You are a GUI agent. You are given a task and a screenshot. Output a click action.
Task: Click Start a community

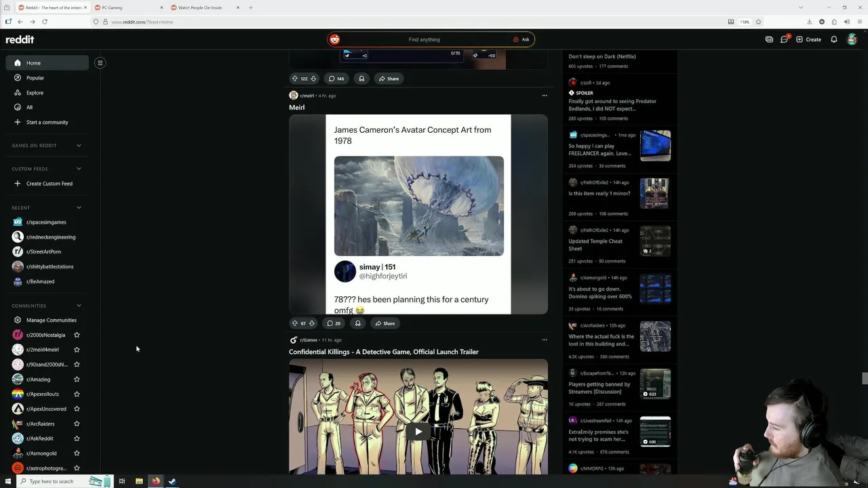(47, 122)
